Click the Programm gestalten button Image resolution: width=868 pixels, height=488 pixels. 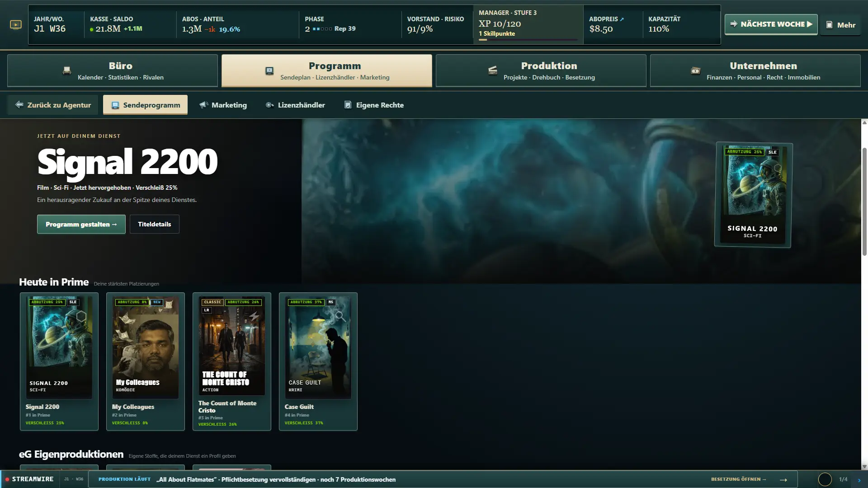[81, 224]
